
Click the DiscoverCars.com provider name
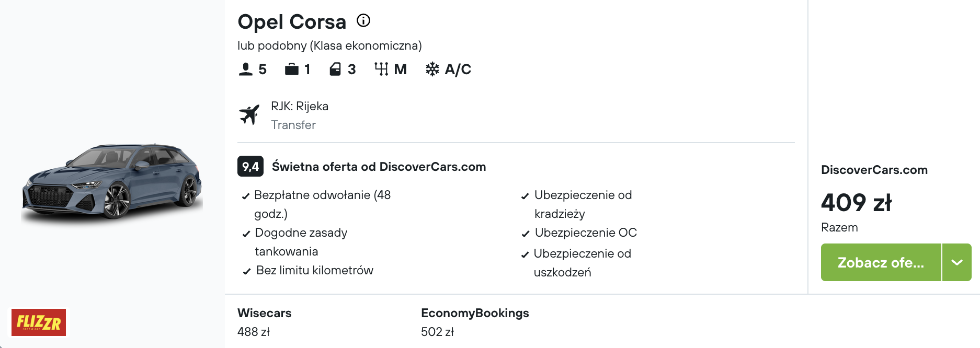(x=874, y=170)
